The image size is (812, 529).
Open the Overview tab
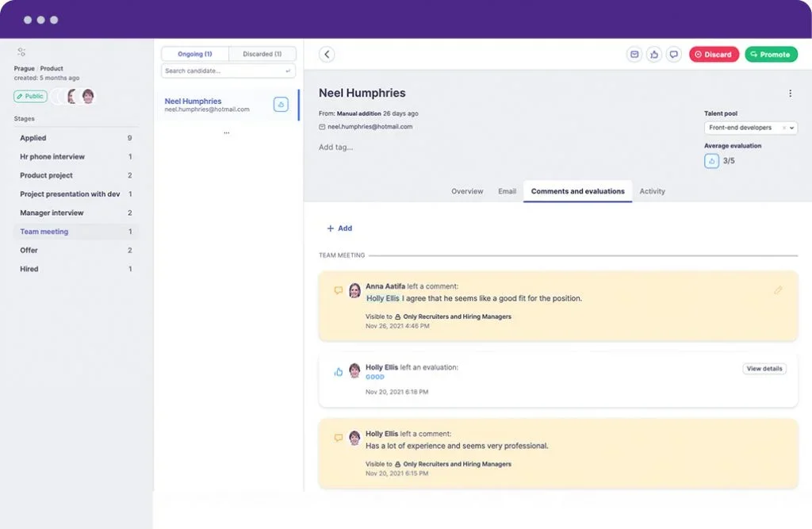[x=467, y=191]
